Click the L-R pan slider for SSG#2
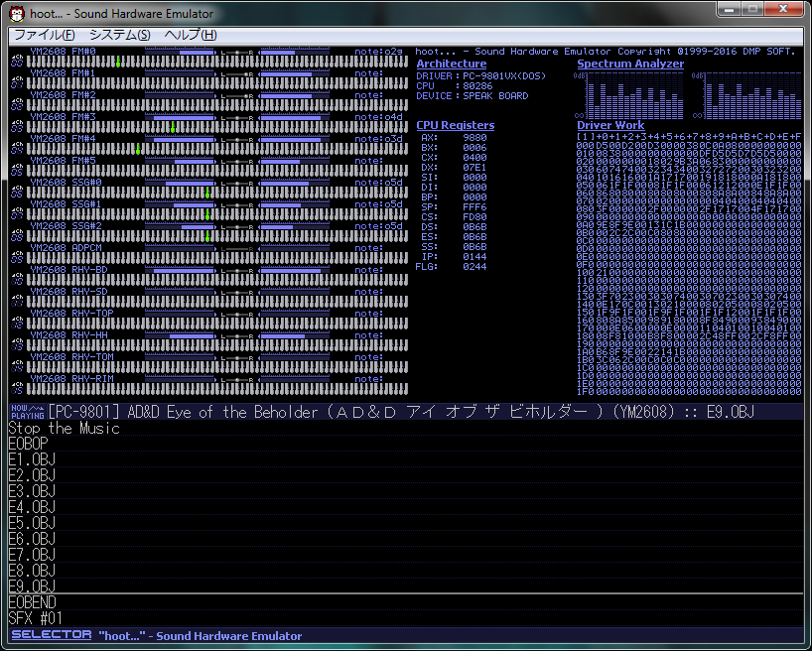 point(236,226)
